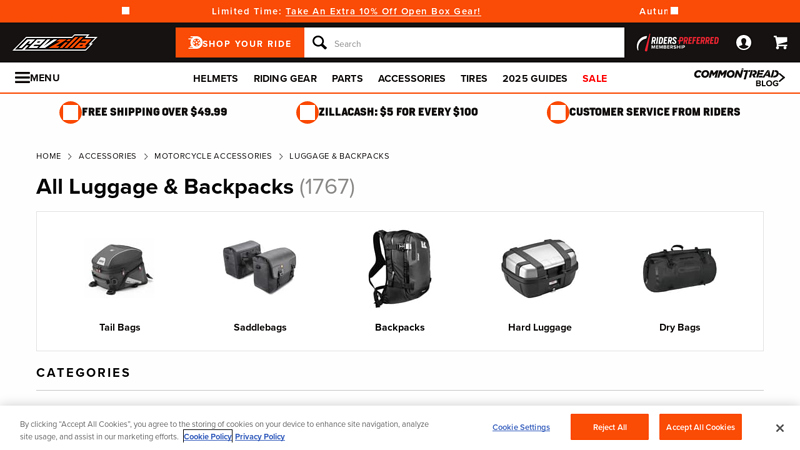Expand the Parts navigation menu

click(347, 79)
